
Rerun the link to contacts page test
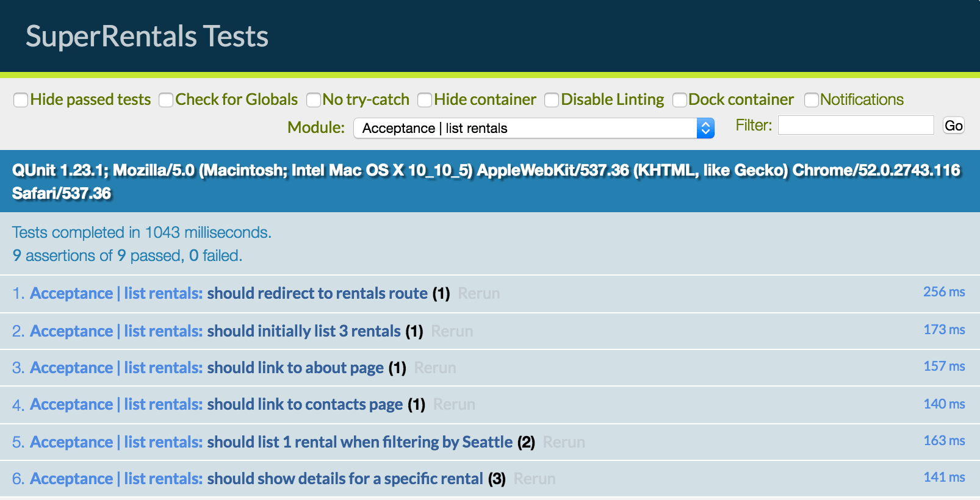[454, 405]
